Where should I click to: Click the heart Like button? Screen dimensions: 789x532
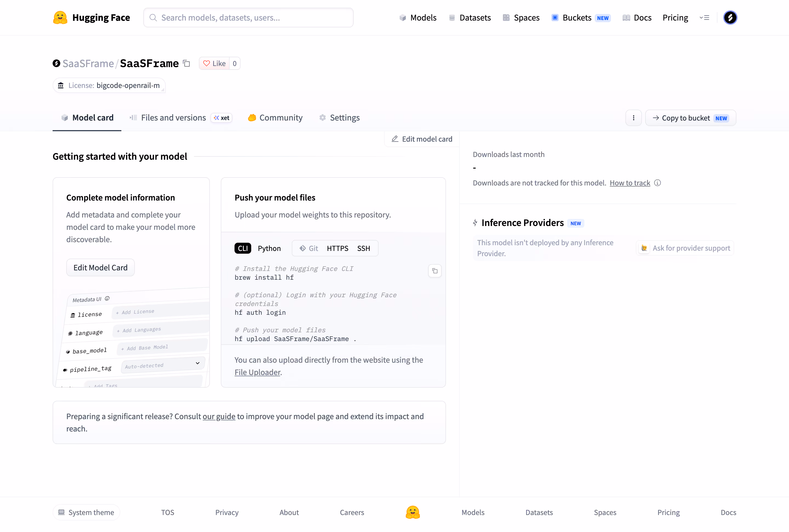pos(214,64)
